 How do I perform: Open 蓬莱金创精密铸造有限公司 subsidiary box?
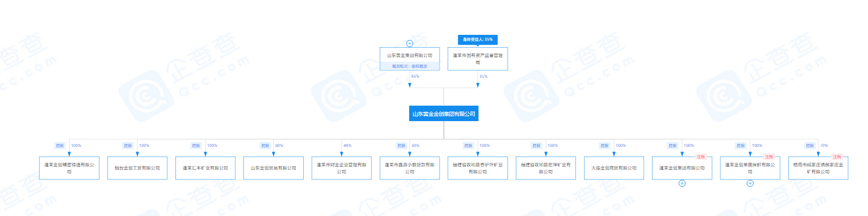(x=69, y=168)
